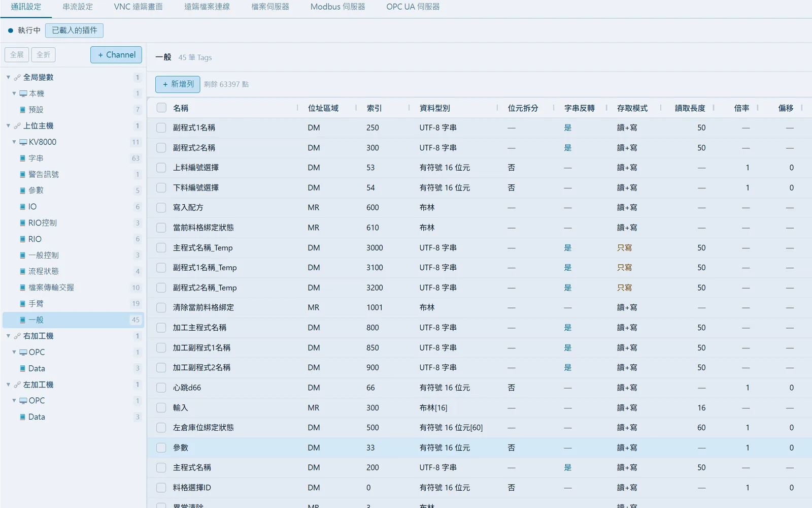Screen dimensions: 812x508
Task: Check the box for row 副程式1名稱
Action: [x=161, y=128]
